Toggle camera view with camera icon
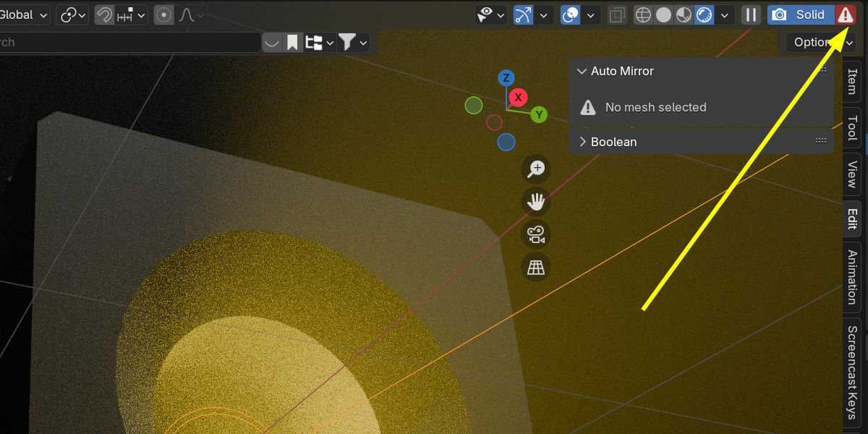Screen dimensions: 868x434 click(x=536, y=234)
